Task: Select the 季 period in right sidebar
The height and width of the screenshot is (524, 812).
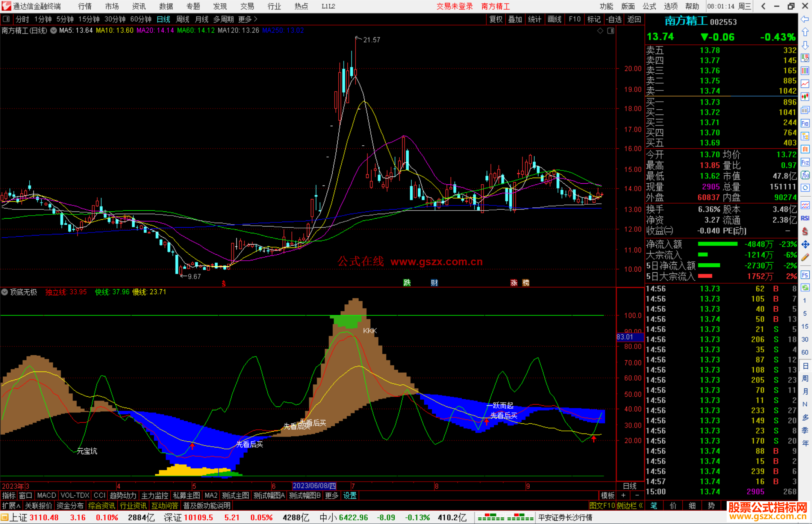Action: (805, 430)
